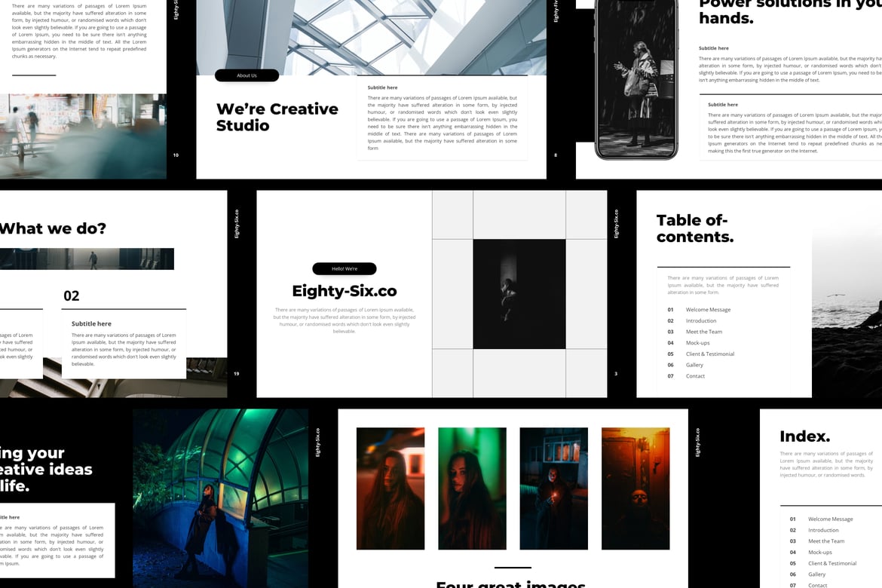Click "Mock-ups" in the Index slide
The image size is (882, 588).
(x=819, y=553)
